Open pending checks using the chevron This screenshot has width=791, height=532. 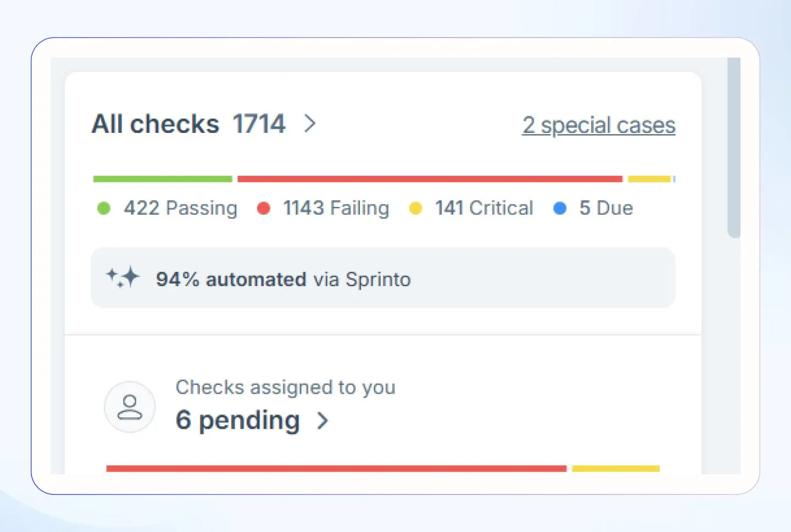pyautogui.click(x=323, y=421)
